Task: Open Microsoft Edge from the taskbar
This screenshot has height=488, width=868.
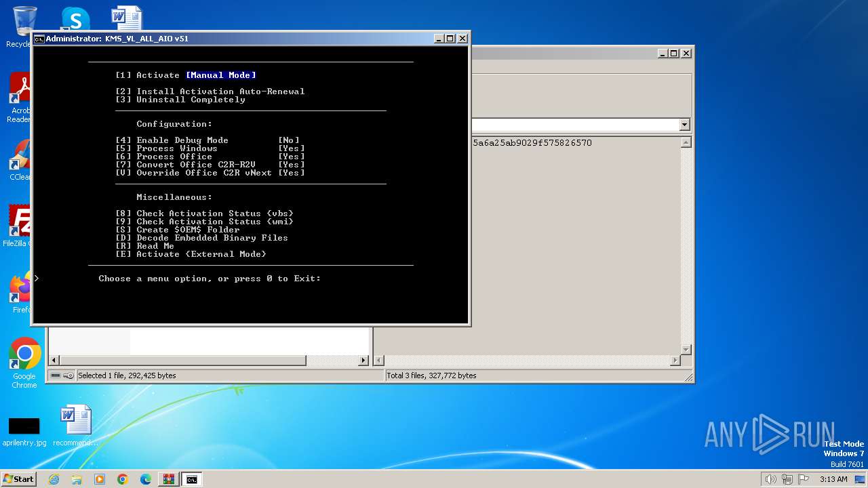Action: click(146, 479)
